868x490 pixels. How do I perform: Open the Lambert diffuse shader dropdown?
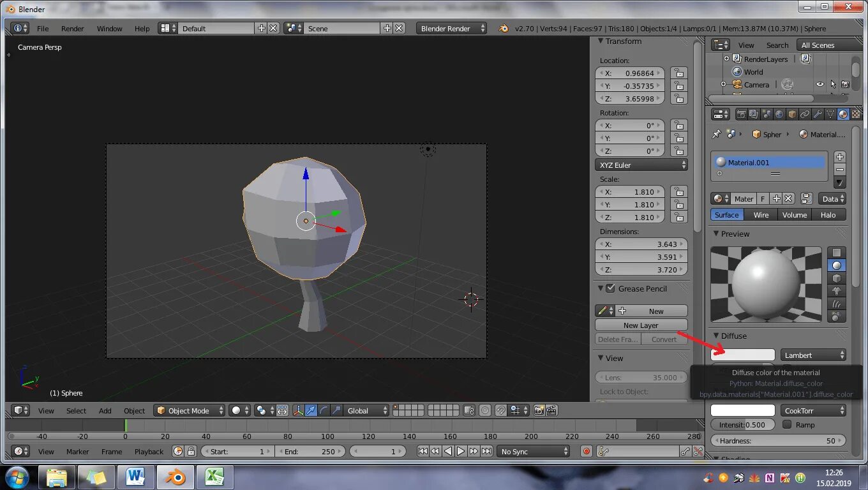813,355
